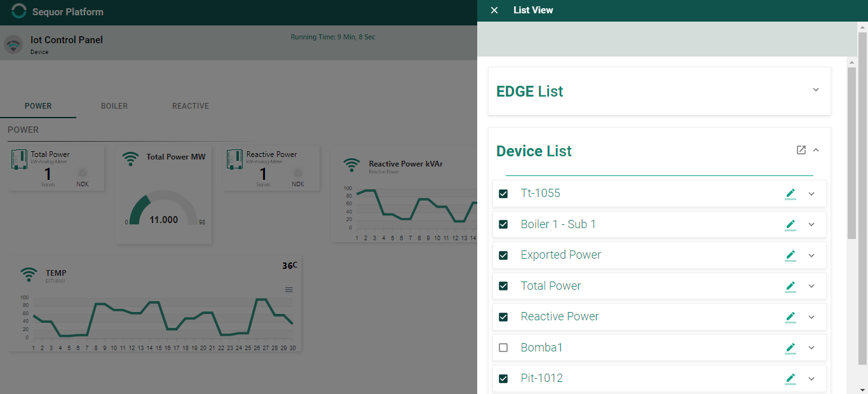
Task: Expand the Tt-1055 row details
Action: coord(811,194)
